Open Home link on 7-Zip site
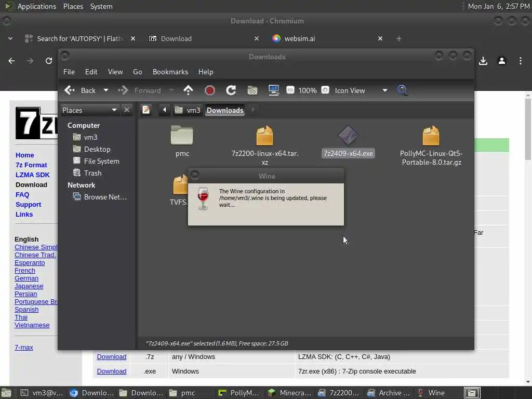This screenshot has height=399, width=532. (25, 155)
